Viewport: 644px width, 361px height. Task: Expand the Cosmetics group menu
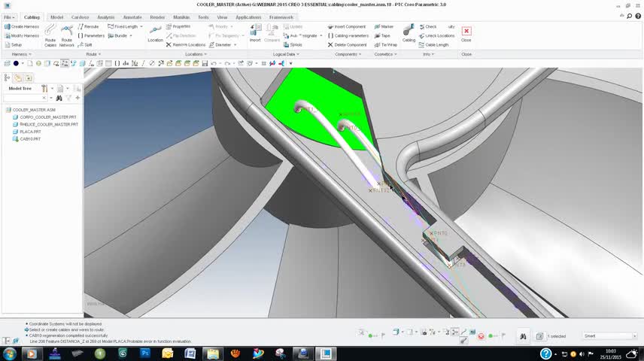coord(385,54)
